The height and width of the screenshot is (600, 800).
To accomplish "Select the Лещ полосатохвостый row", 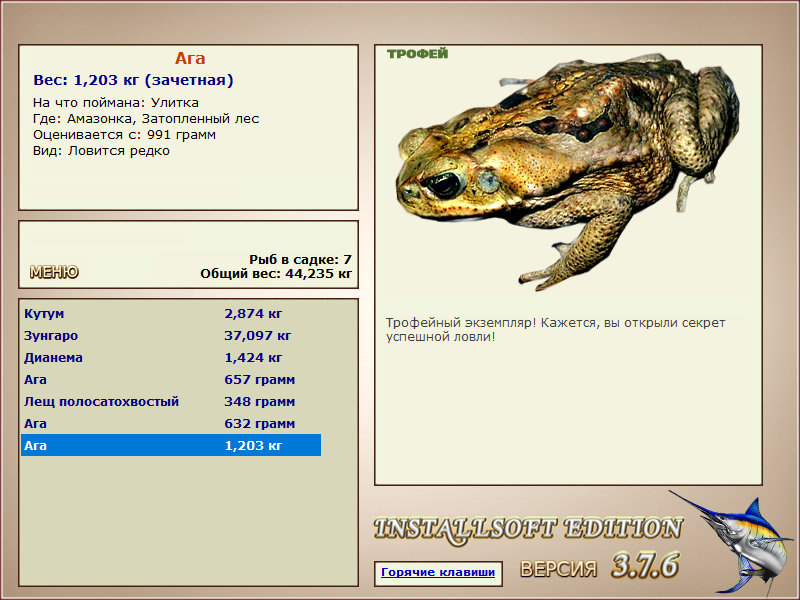I will pos(171,401).
